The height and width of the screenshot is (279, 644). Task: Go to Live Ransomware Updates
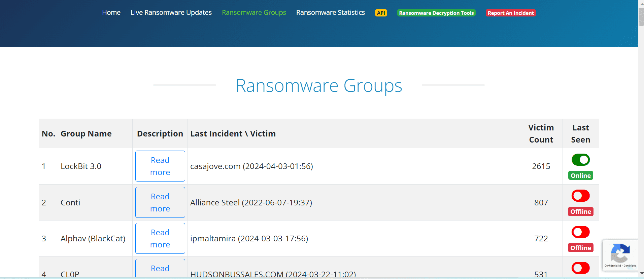[171, 12]
